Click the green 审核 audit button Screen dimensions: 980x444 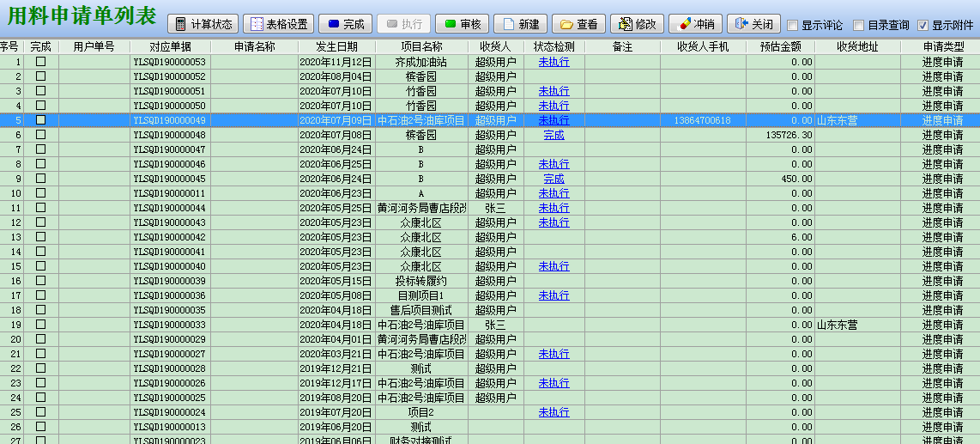click(x=462, y=24)
